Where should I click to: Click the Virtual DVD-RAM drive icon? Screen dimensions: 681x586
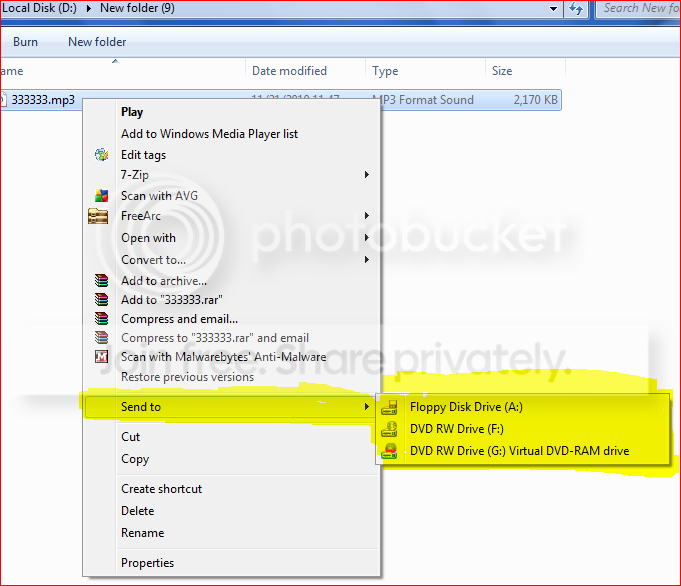(x=389, y=451)
